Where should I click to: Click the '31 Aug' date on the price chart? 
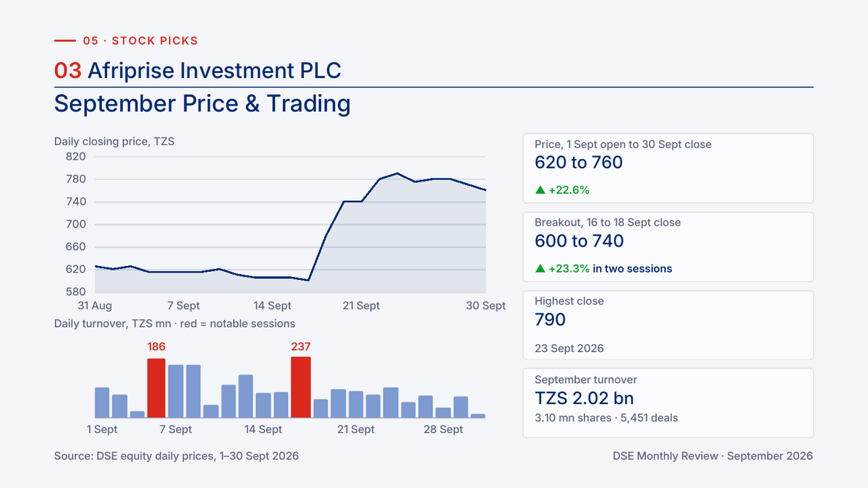95,306
